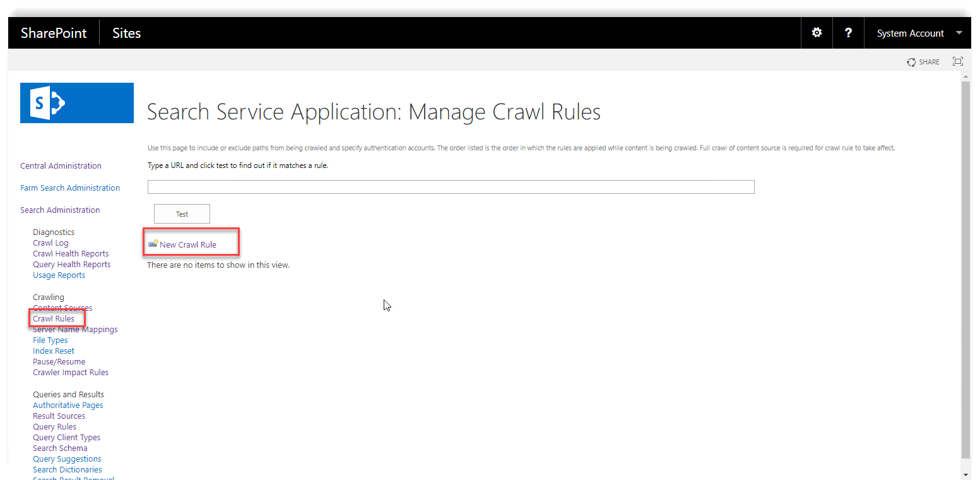The image size is (980, 480).
Task: Click the Settings gear icon
Action: pos(817,33)
